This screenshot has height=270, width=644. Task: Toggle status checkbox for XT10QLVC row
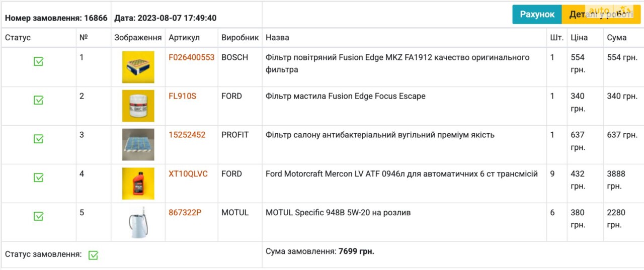[x=38, y=177]
